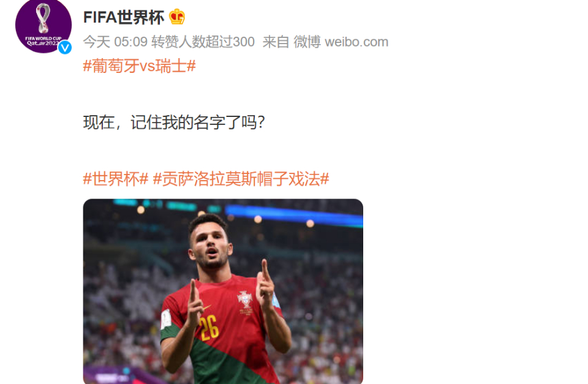Open the FIFA World Cup profile avatar

pos(43,25)
